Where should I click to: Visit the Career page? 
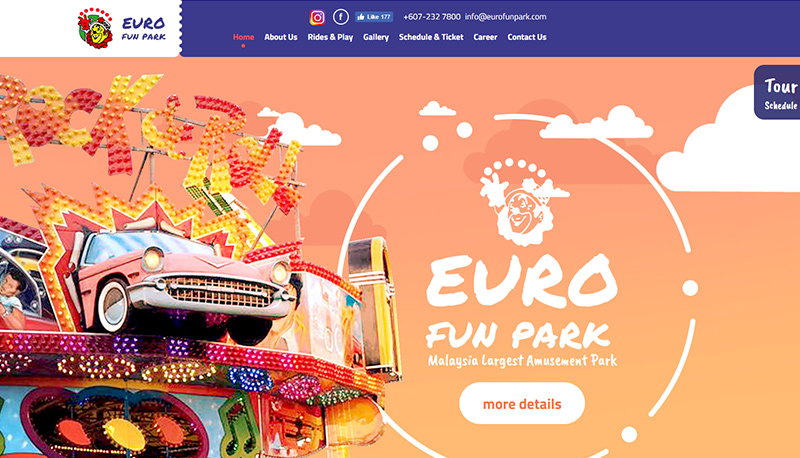485,37
